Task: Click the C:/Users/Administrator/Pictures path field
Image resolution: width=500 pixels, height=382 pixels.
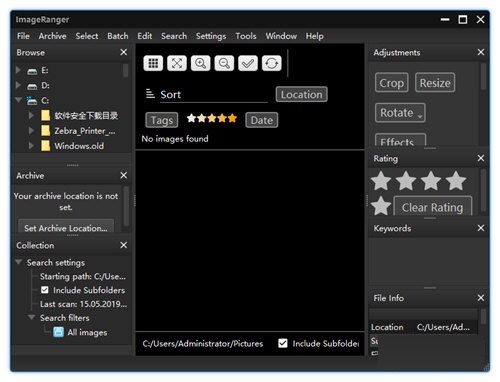Action: point(203,343)
